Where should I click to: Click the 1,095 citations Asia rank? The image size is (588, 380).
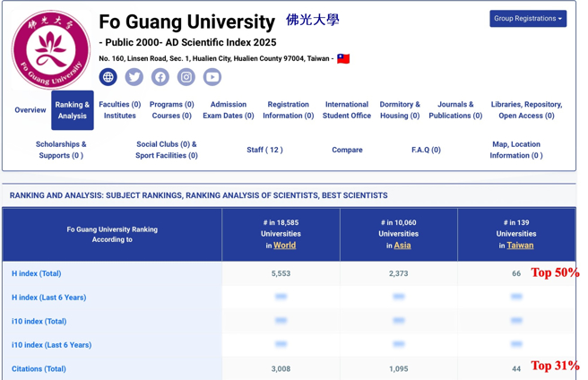click(x=399, y=369)
